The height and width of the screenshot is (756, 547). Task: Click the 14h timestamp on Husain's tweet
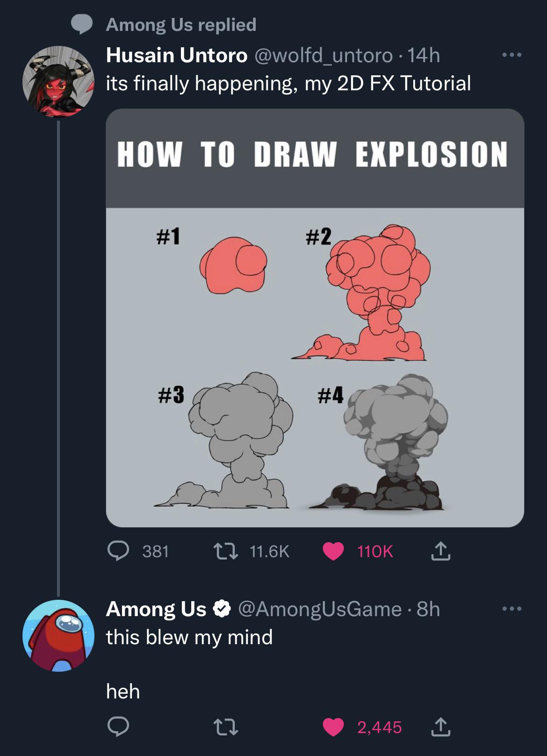click(x=424, y=55)
